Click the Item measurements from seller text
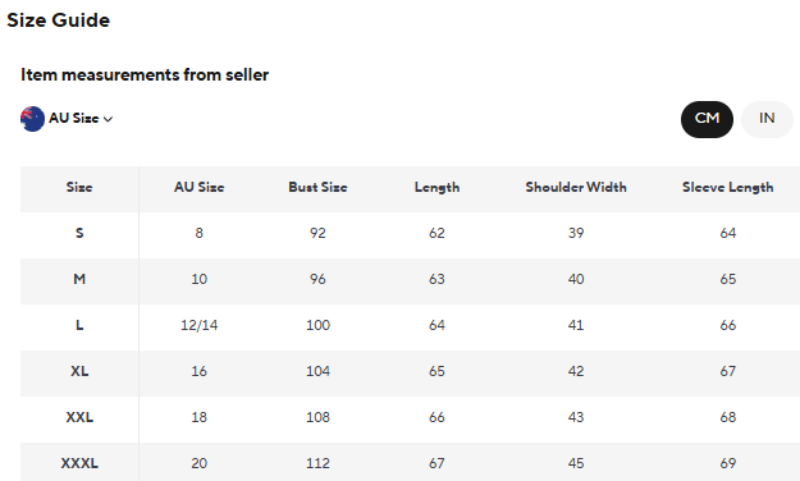 (145, 75)
